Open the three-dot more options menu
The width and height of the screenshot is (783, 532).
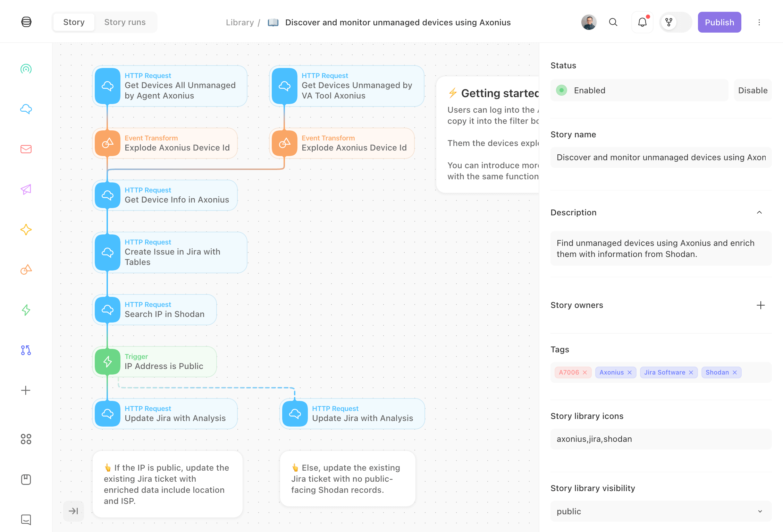click(759, 23)
